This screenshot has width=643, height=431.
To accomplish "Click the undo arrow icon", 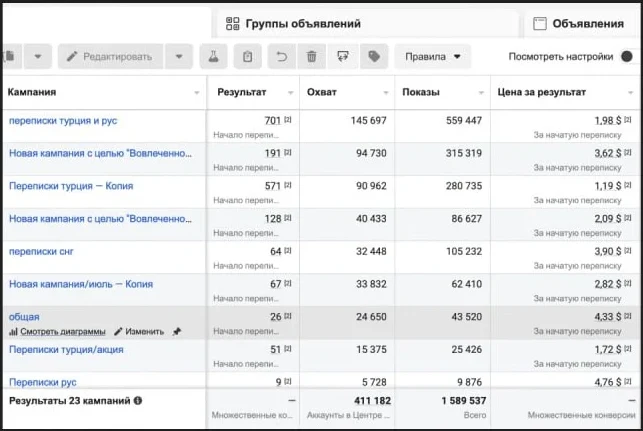I will (282, 56).
